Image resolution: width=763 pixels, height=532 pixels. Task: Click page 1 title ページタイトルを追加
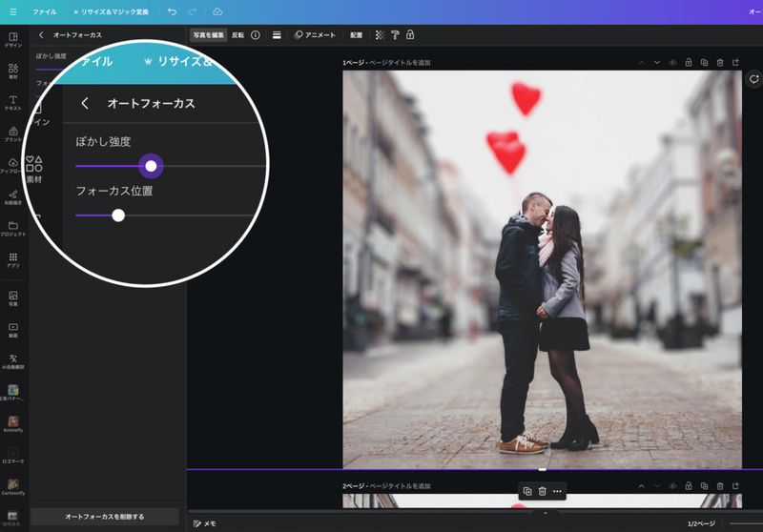pos(400,63)
